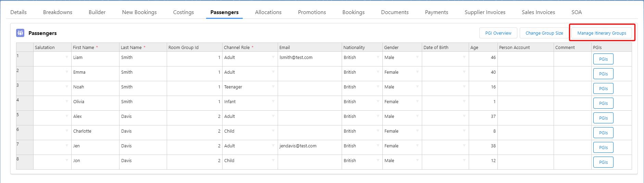Go to the Documents tab
Viewport: 644px width, 183px height.
tap(395, 12)
